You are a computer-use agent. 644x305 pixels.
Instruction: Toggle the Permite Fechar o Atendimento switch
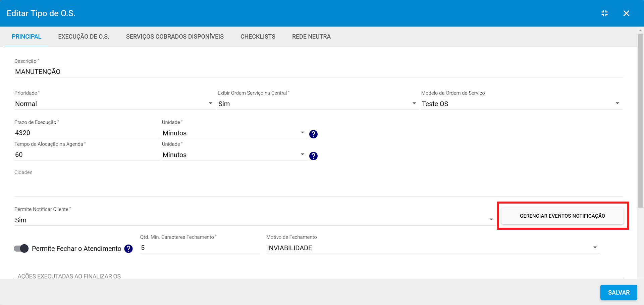[21, 249]
